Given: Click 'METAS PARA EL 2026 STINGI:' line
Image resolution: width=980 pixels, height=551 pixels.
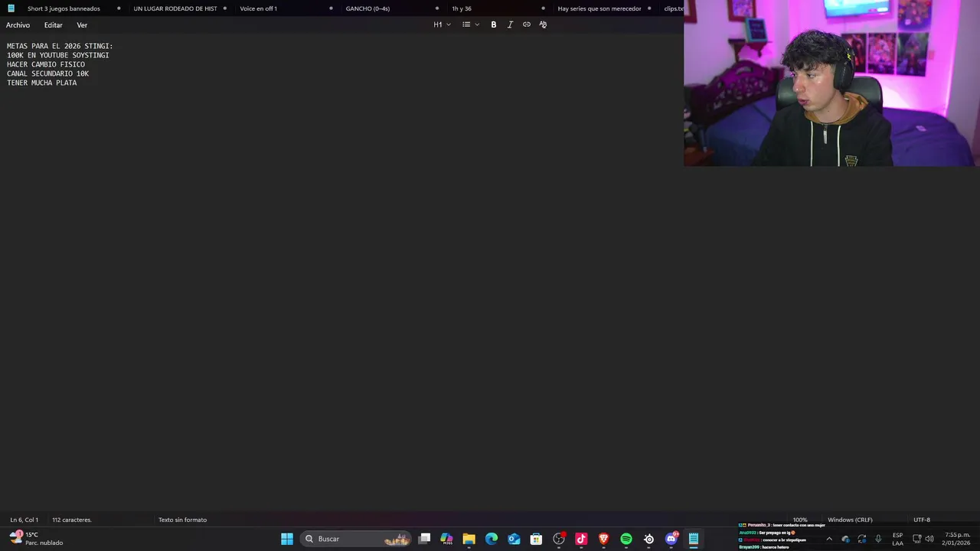Looking at the screenshot, I should tap(60, 46).
